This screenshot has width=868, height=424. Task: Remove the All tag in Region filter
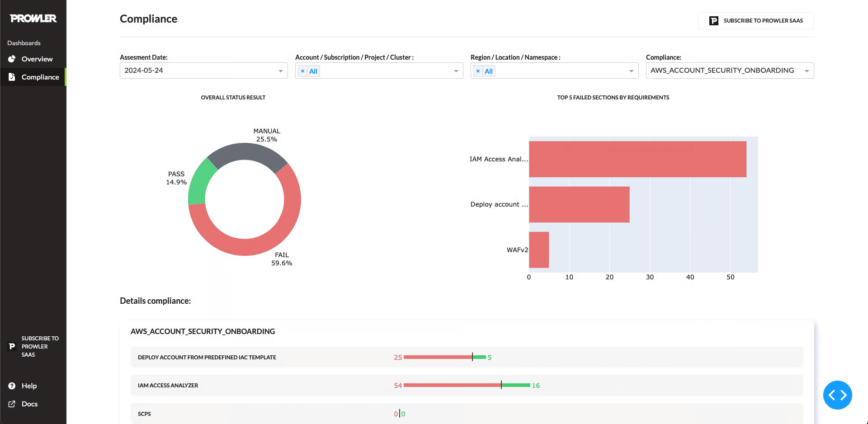(478, 71)
